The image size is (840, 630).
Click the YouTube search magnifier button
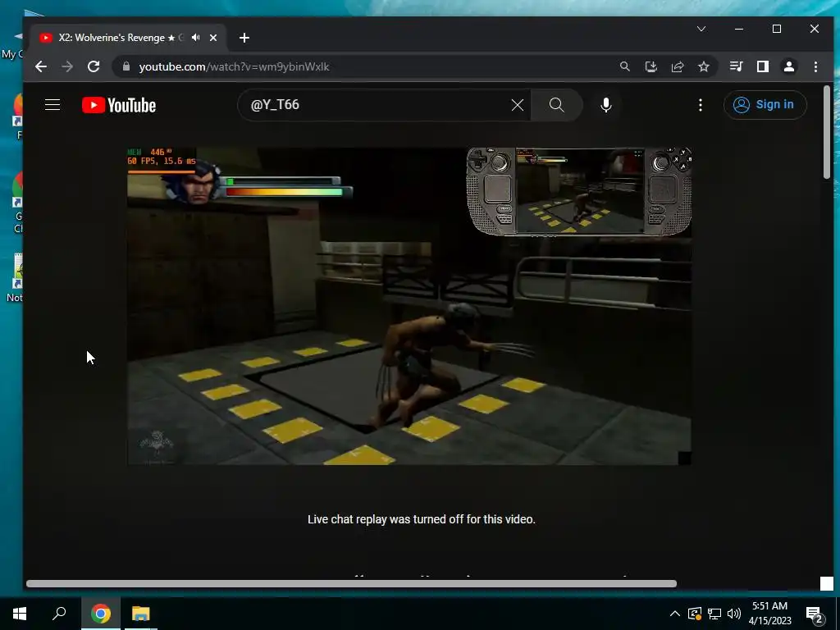click(x=557, y=105)
